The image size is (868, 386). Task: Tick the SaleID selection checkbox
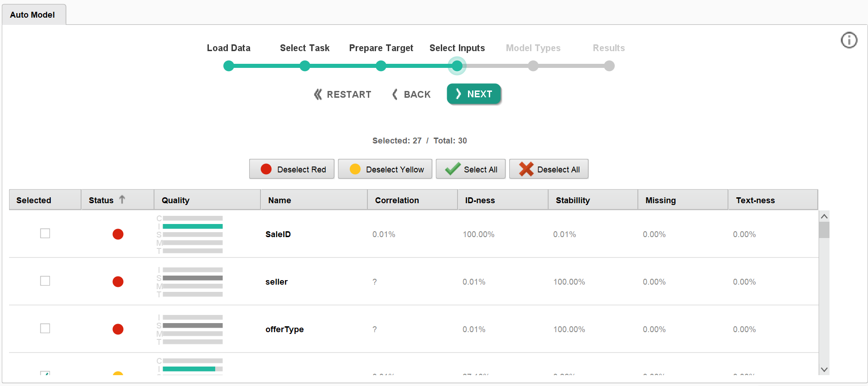[x=45, y=234]
